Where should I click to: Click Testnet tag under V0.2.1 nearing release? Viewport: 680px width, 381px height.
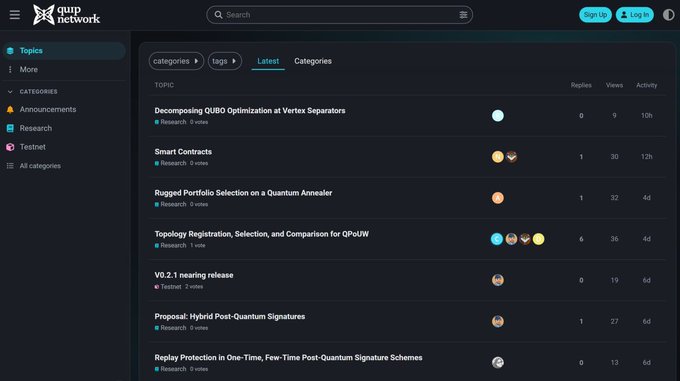click(x=168, y=287)
